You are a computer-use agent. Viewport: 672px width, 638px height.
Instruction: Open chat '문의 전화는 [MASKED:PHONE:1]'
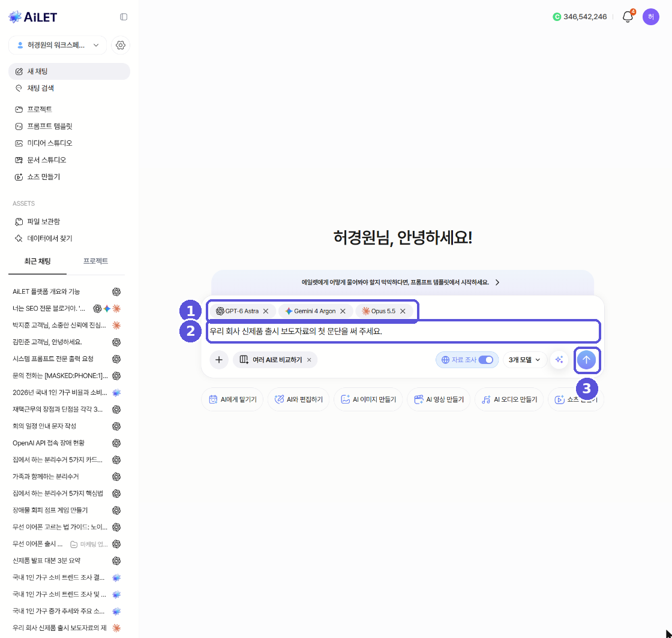(67, 375)
